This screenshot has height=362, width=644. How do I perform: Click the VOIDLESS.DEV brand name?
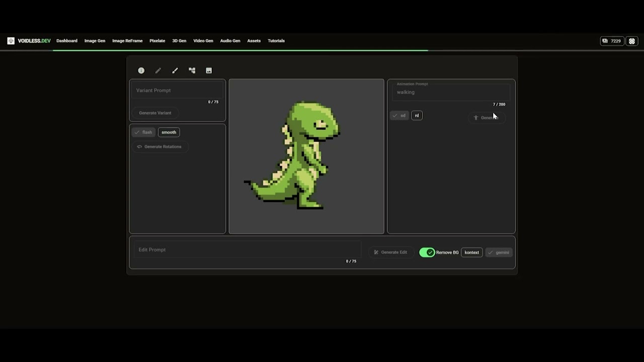coord(34,41)
